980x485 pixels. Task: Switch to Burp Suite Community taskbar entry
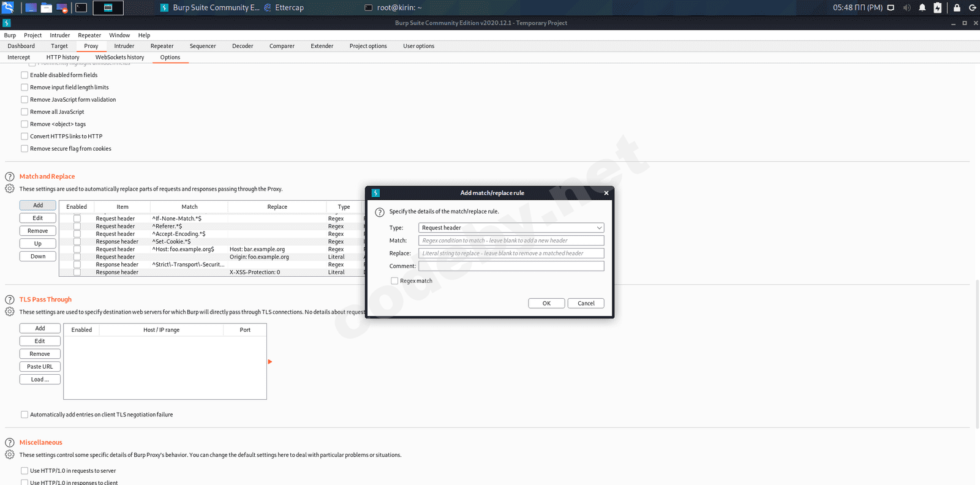tap(210, 7)
